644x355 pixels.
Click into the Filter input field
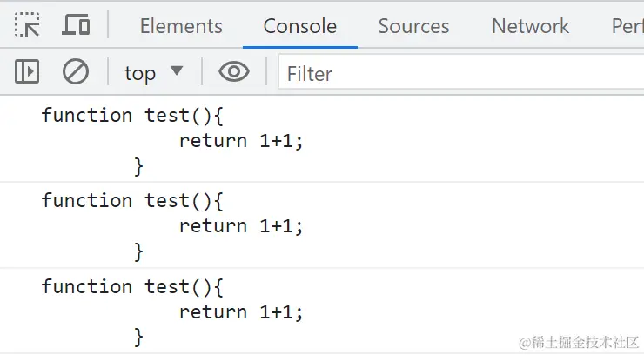pyautogui.click(x=461, y=73)
